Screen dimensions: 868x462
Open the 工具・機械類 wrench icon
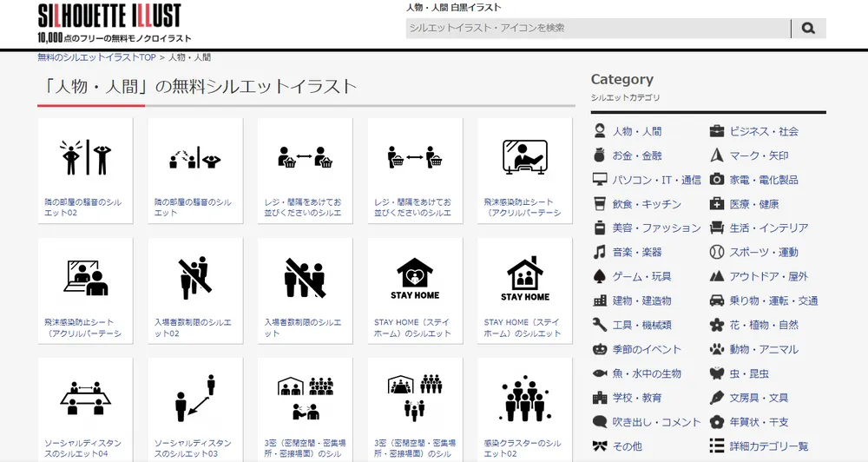click(x=600, y=325)
